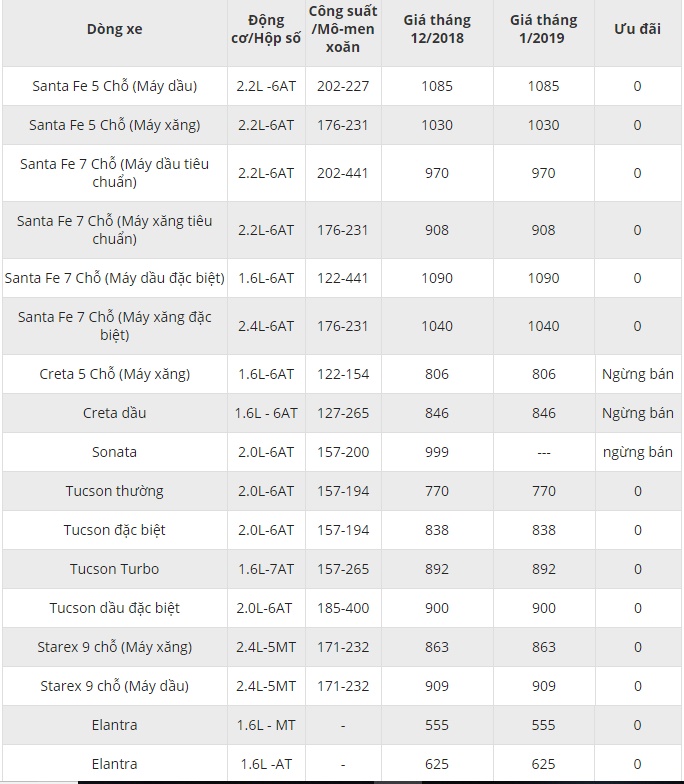Click the 'Tucson Turbo' model cell

(114, 569)
